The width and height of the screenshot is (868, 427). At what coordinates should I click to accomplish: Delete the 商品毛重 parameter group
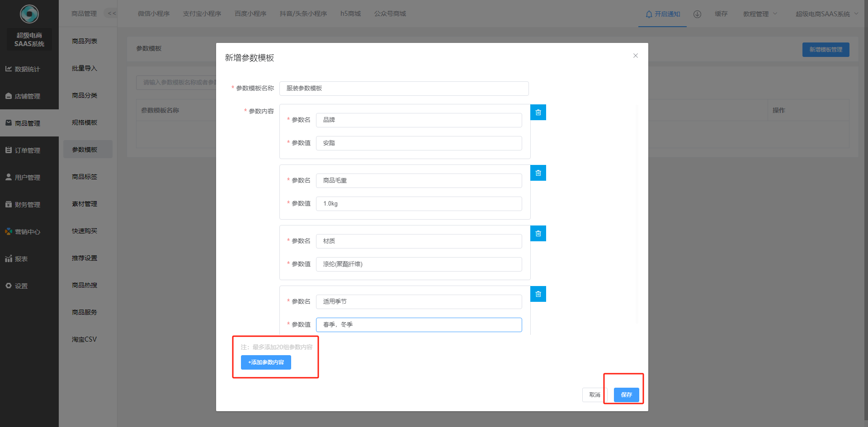pyautogui.click(x=538, y=173)
